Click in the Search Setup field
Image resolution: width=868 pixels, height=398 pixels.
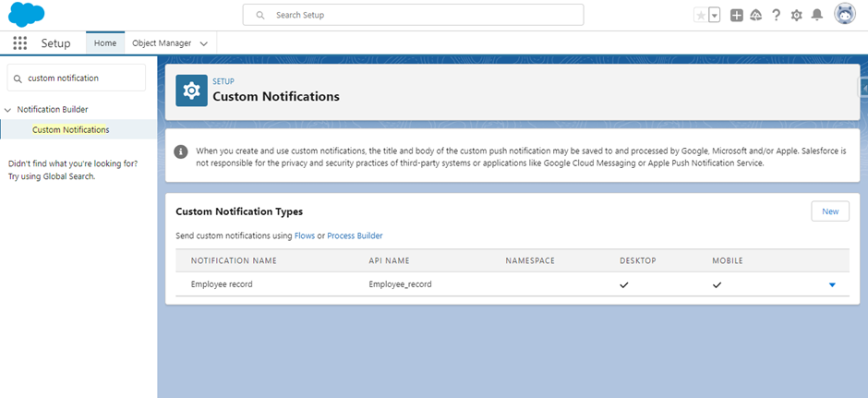pos(413,15)
